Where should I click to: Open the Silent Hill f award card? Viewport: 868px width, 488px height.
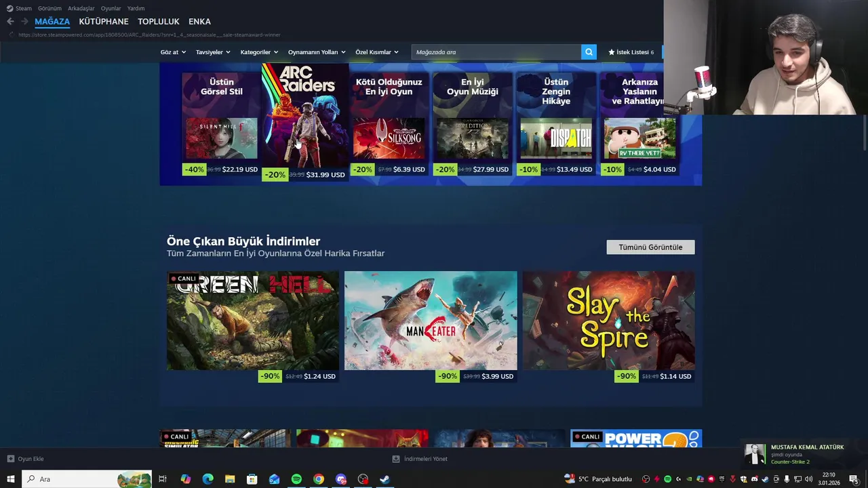coord(222,124)
